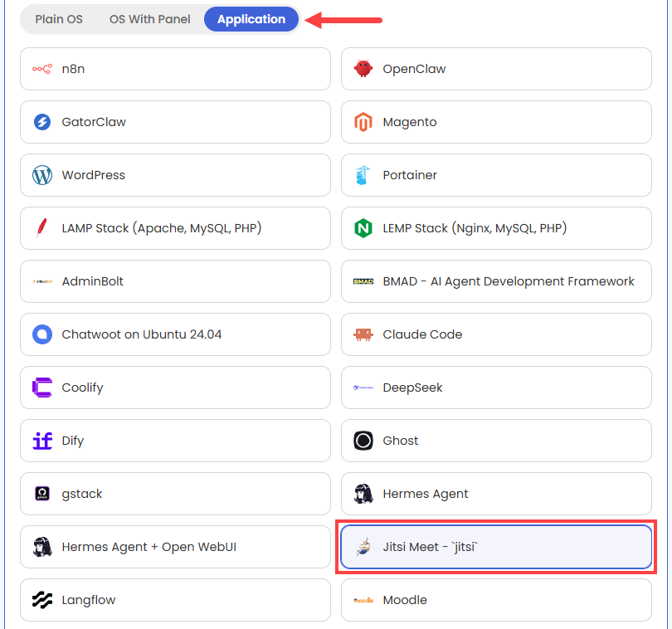Click the Chatwoot blue circle icon
This screenshot has height=629, width=672.
coord(42,334)
